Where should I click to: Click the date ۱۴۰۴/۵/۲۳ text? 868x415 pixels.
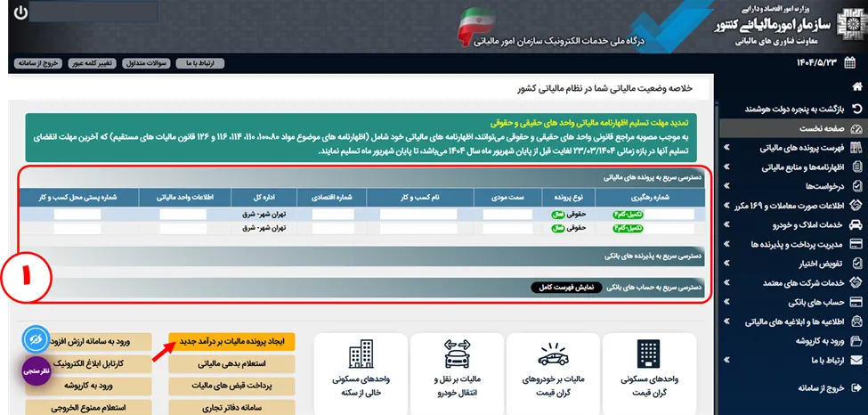(816, 63)
